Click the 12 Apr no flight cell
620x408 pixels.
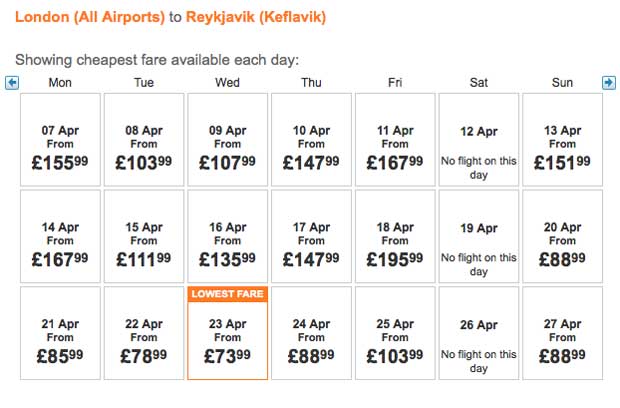point(479,140)
